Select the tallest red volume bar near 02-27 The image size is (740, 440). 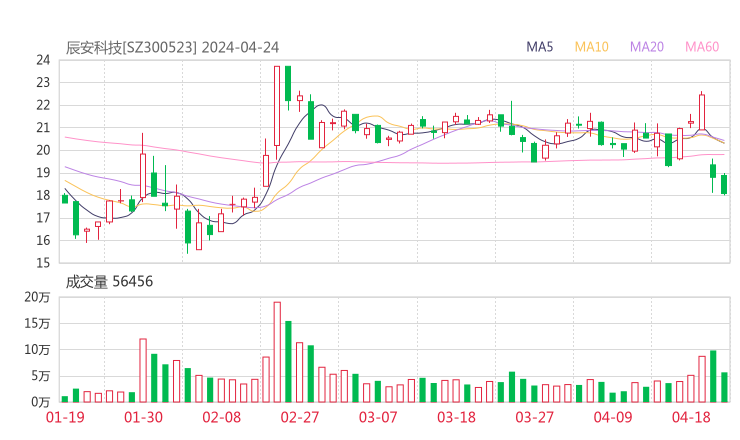[277, 352]
